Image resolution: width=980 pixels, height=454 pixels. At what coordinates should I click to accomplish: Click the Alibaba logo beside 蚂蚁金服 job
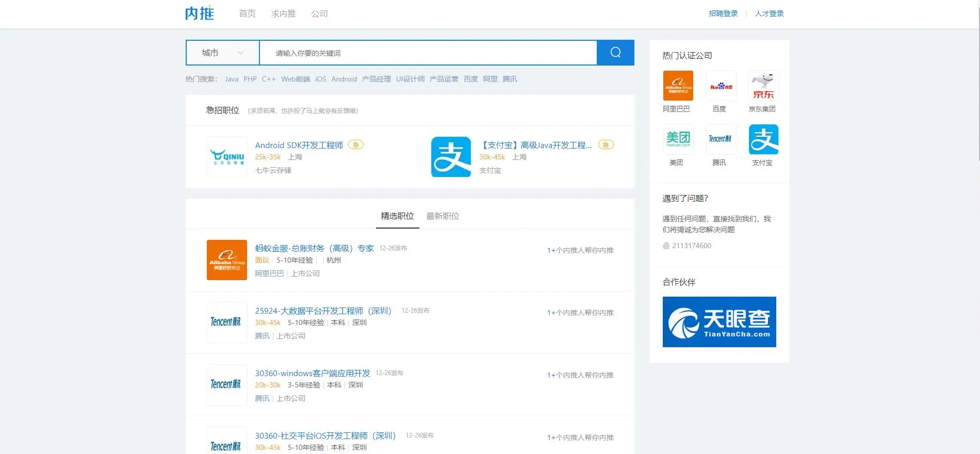click(x=227, y=260)
